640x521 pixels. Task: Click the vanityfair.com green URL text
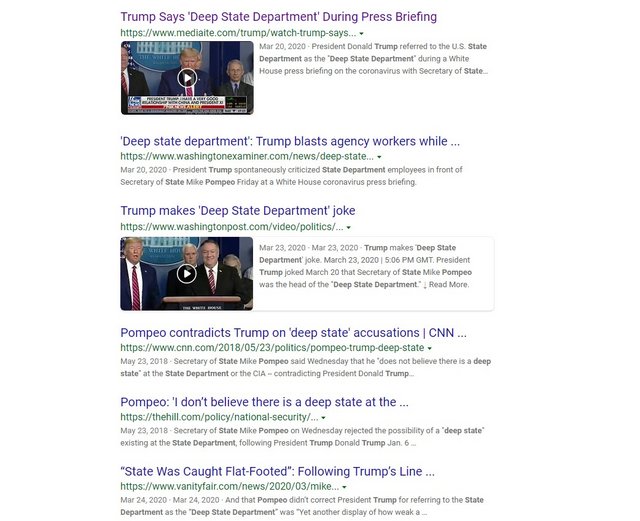point(229,487)
